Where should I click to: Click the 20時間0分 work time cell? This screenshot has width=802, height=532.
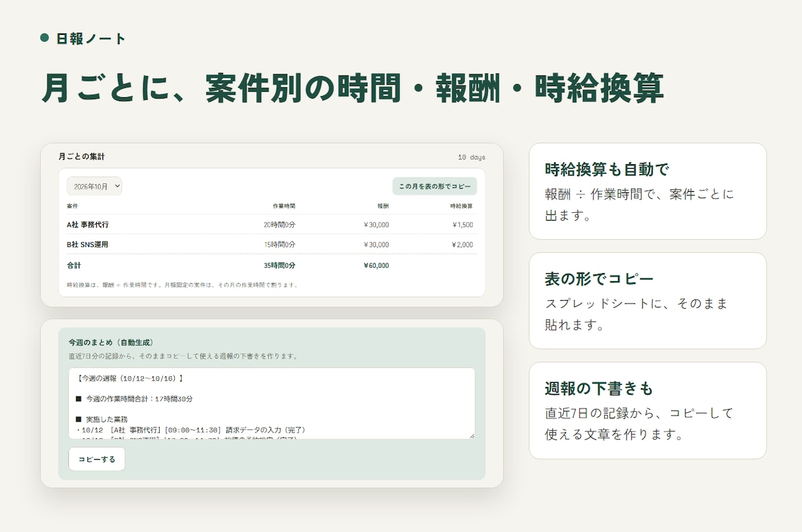point(279,225)
